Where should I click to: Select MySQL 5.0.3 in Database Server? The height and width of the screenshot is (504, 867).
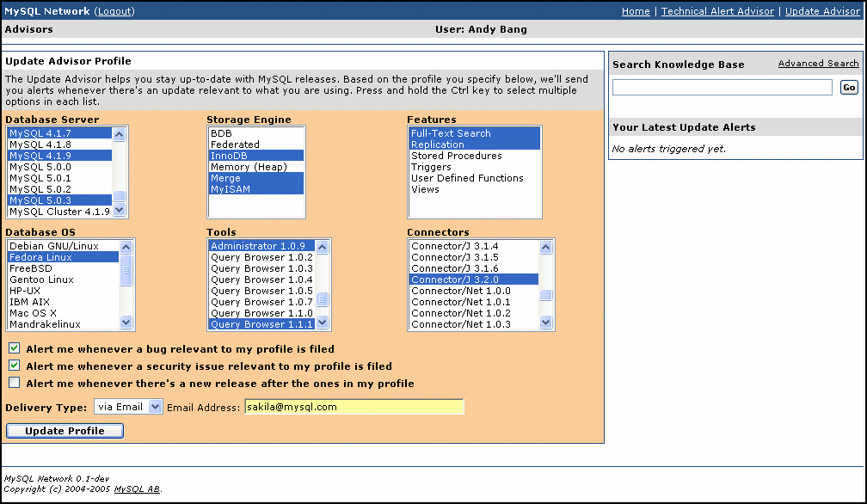tap(59, 200)
